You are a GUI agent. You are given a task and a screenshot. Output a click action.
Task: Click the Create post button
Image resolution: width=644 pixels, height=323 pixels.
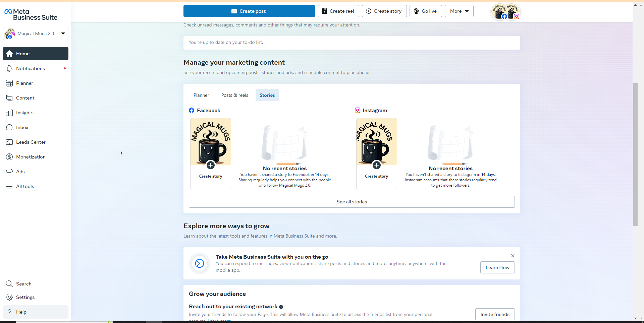pos(249,11)
